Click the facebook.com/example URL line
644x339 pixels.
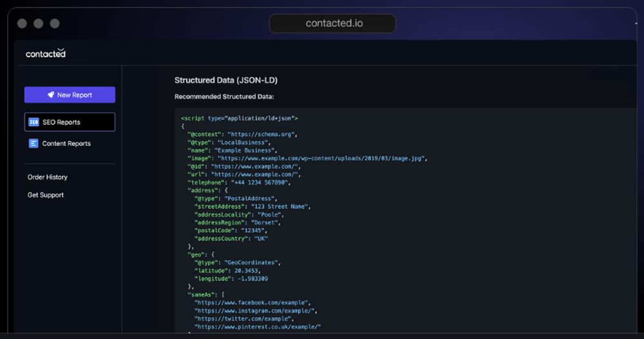click(x=252, y=302)
